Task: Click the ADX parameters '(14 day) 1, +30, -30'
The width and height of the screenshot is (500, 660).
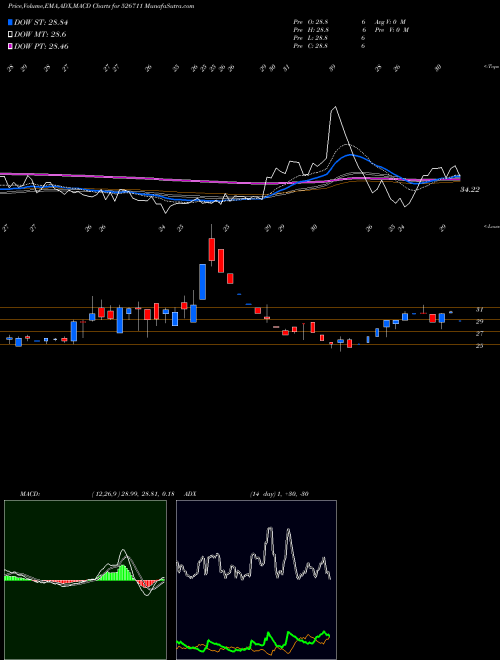Action: pos(279,494)
